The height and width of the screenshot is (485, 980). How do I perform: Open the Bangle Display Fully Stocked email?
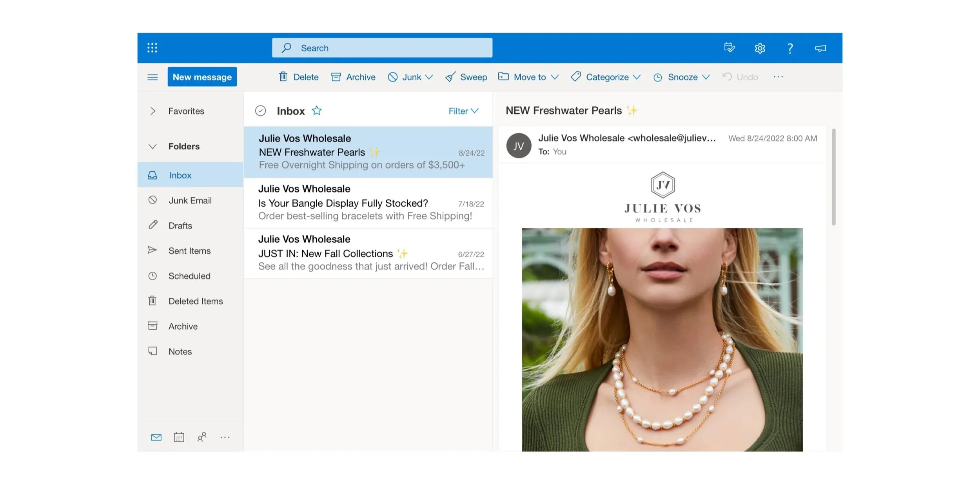368,203
